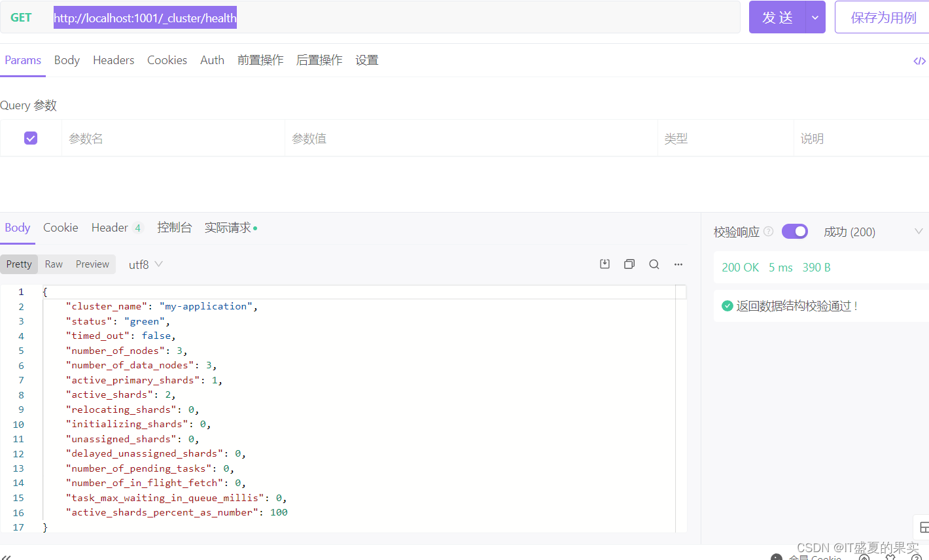Click the 保存为用例 button

click(x=883, y=18)
